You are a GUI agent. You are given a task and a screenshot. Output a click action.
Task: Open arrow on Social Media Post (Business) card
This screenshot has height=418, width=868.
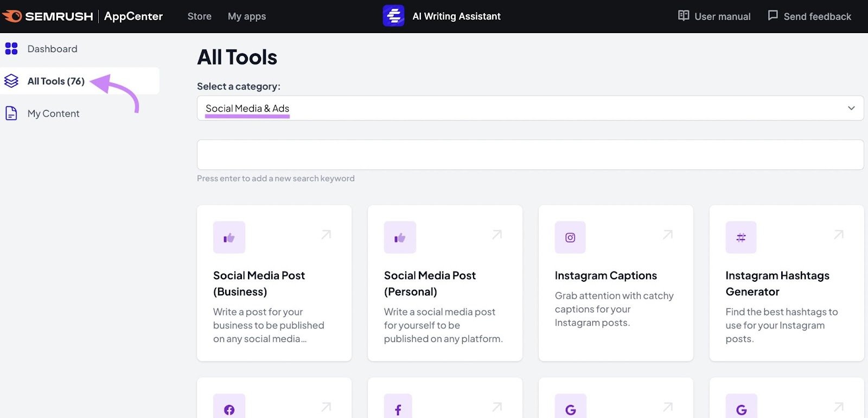tap(326, 235)
